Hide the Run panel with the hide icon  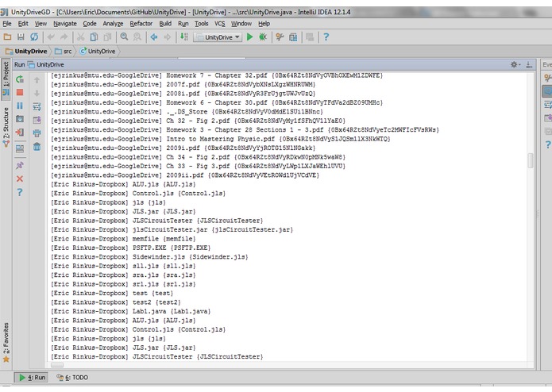point(529,65)
